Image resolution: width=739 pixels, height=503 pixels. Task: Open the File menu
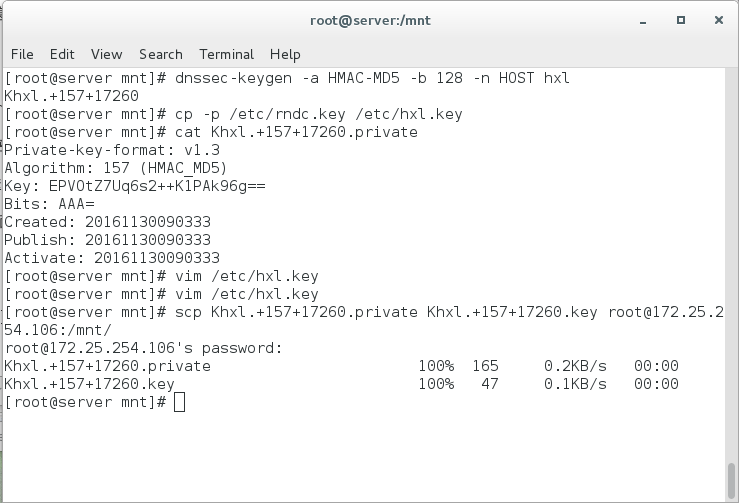tap(22, 54)
